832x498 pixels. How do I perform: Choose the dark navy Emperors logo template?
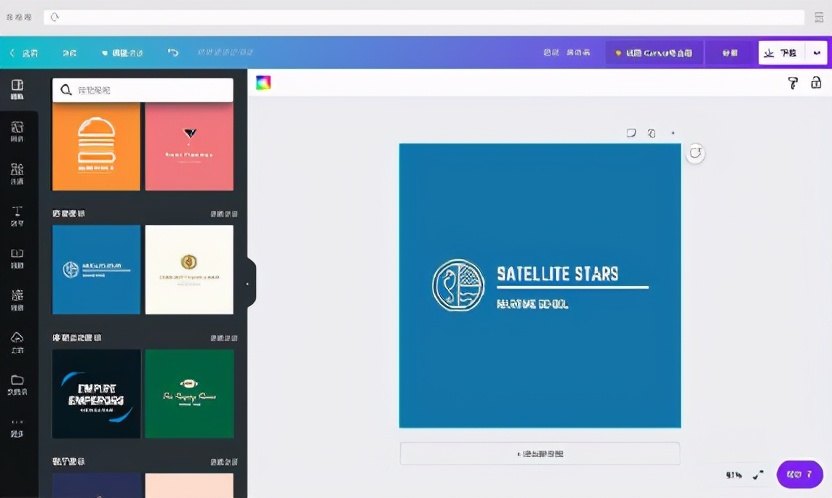[96, 394]
